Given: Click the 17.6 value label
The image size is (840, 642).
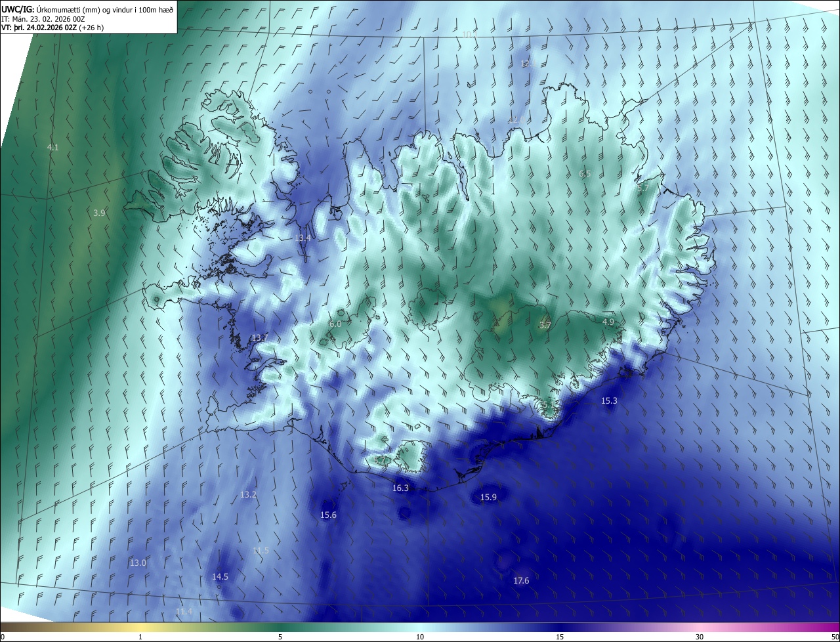Looking at the screenshot, I should 521,580.
